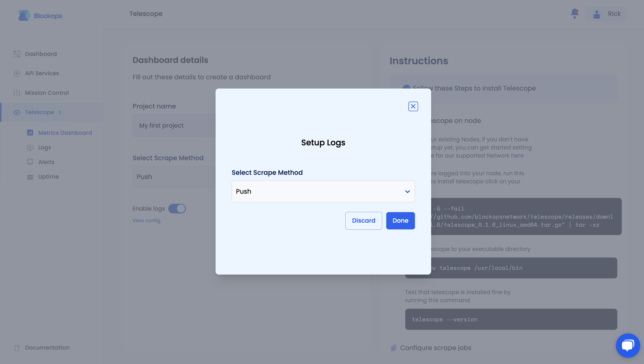644x364 pixels.
Task: Click the user avatar icon
Action: (596, 14)
